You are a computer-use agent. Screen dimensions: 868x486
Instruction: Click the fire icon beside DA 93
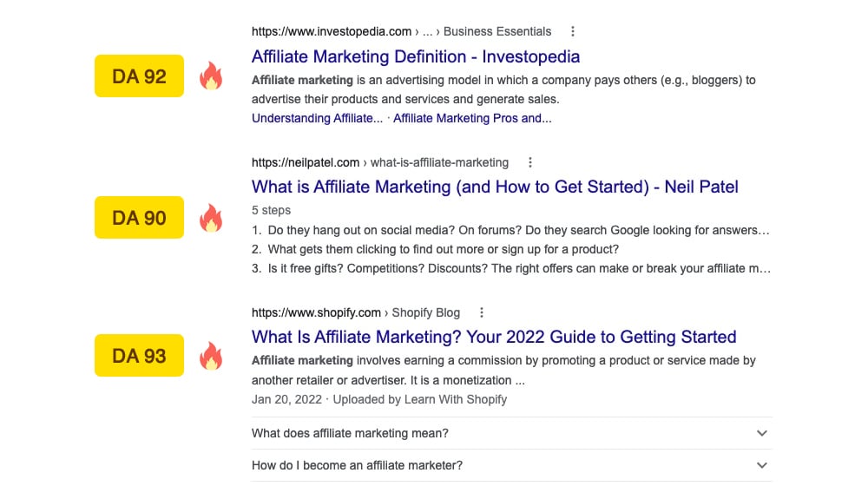[x=211, y=356]
